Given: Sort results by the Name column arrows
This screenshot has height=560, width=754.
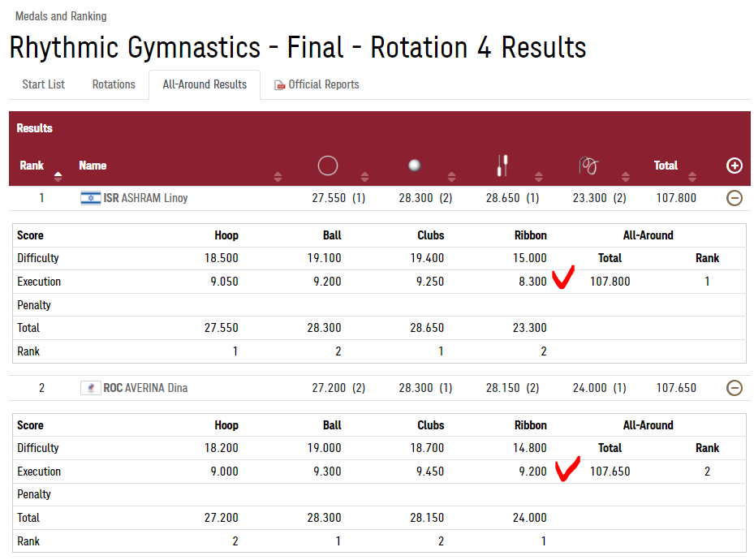Looking at the screenshot, I should pyautogui.click(x=278, y=176).
